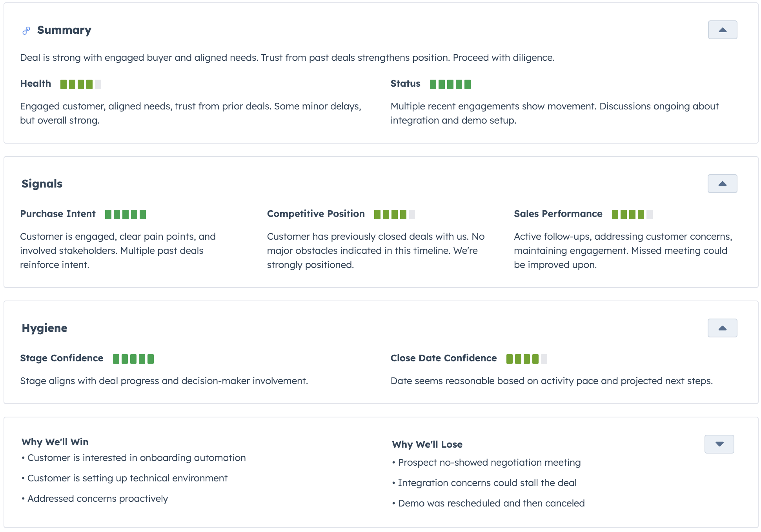Collapse the Hygiene section
The image size is (761, 532).
(x=722, y=328)
